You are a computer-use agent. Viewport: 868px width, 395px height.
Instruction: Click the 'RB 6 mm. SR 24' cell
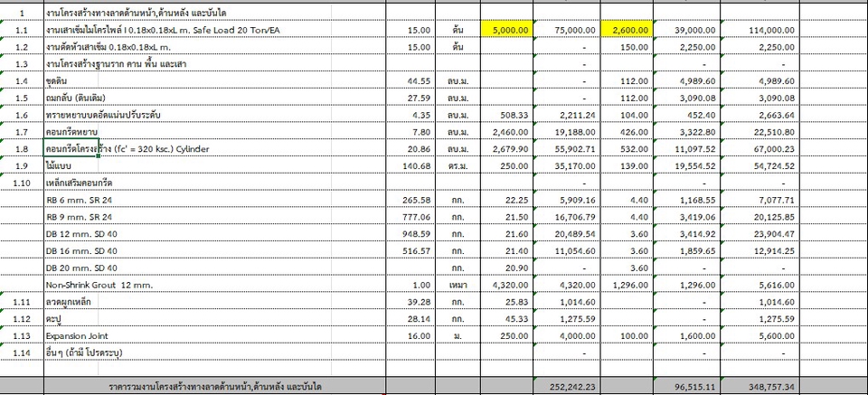point(213,199)
